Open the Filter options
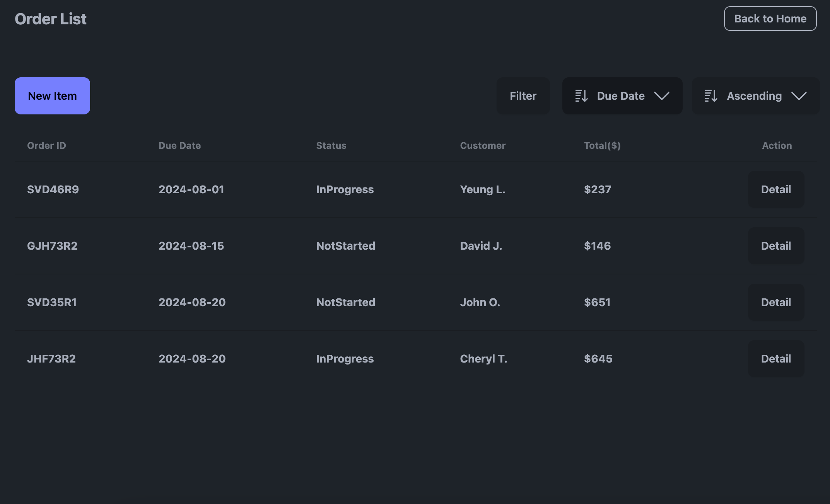 [x=523, y=96]
